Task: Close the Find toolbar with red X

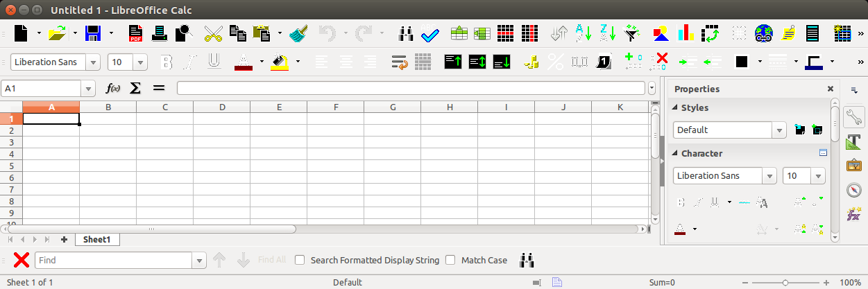Action: 22,260
